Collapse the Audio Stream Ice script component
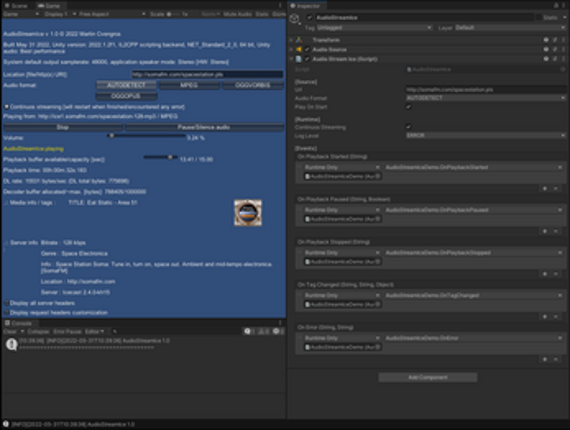The image size is (570, 430). (291, 59)
